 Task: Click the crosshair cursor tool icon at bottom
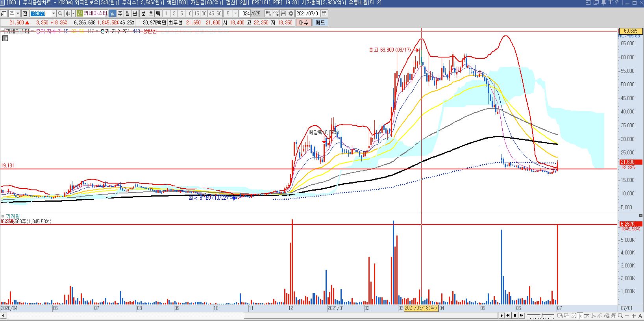(580, 315)
